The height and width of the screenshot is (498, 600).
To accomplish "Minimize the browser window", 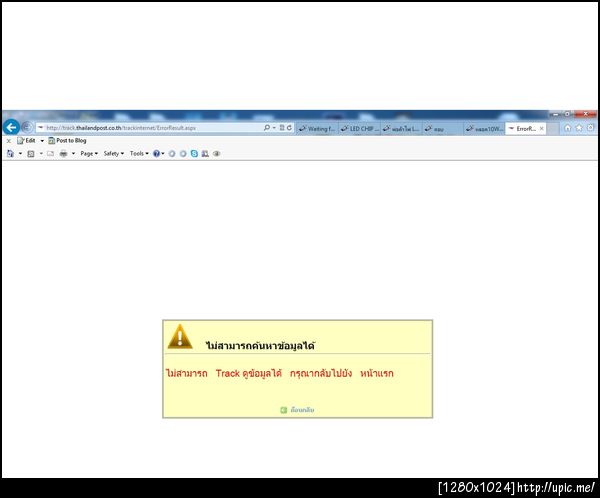I will click(x=556, y=114).
